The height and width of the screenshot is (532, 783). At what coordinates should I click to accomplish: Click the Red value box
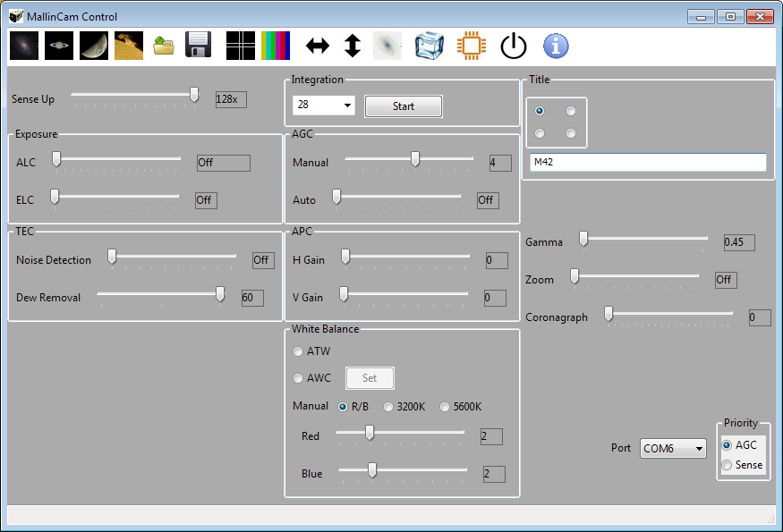click(x=491, y=436)
